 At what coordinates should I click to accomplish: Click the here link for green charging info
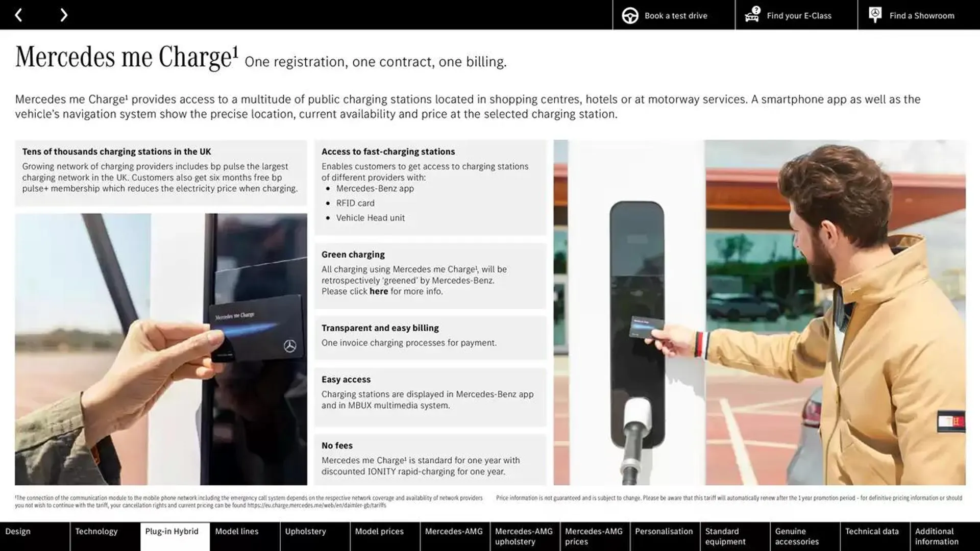(378, 291)
